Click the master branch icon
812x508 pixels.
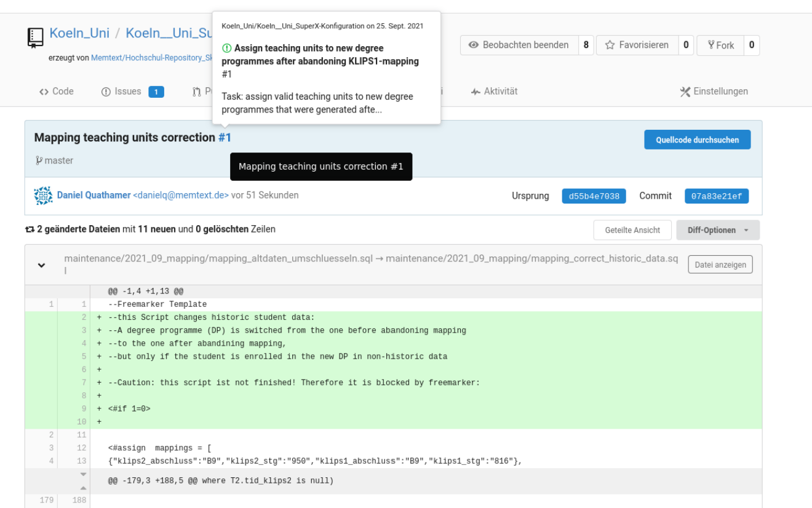coord(39,161)
